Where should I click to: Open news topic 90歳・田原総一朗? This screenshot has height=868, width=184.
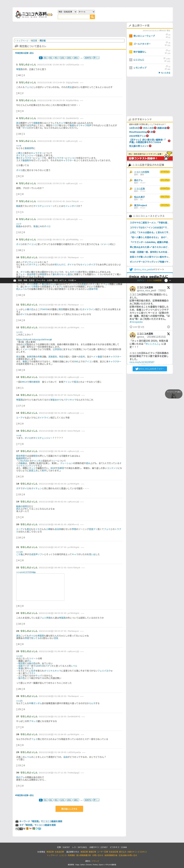point(149,252)
